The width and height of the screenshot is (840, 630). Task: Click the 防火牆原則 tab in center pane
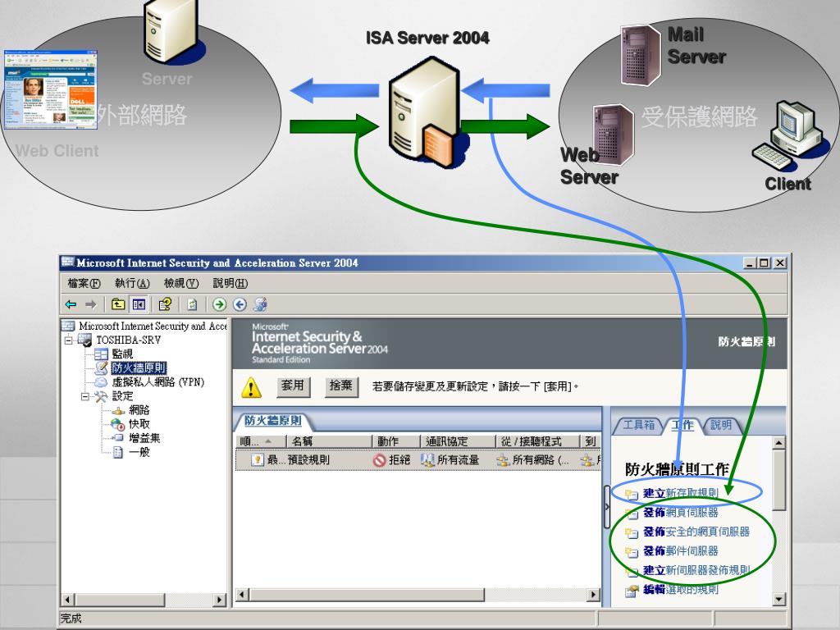click(x=272, y=421)
